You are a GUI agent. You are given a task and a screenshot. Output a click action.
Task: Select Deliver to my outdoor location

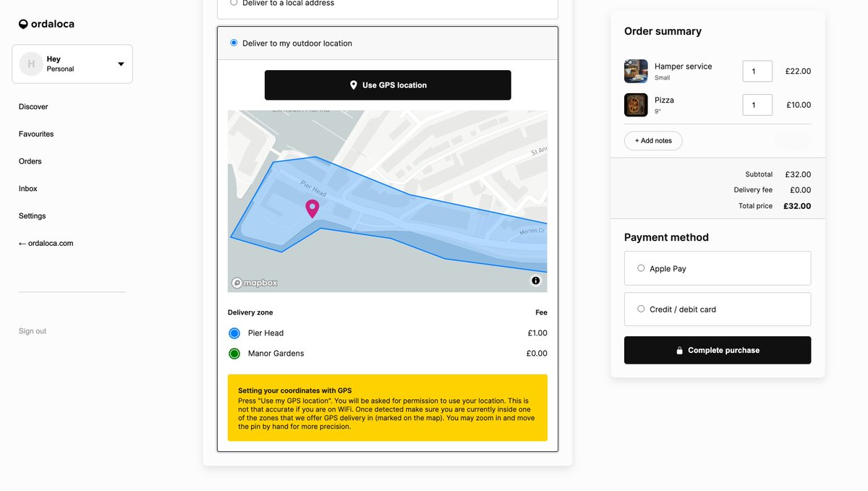click(x=234, y=43)
